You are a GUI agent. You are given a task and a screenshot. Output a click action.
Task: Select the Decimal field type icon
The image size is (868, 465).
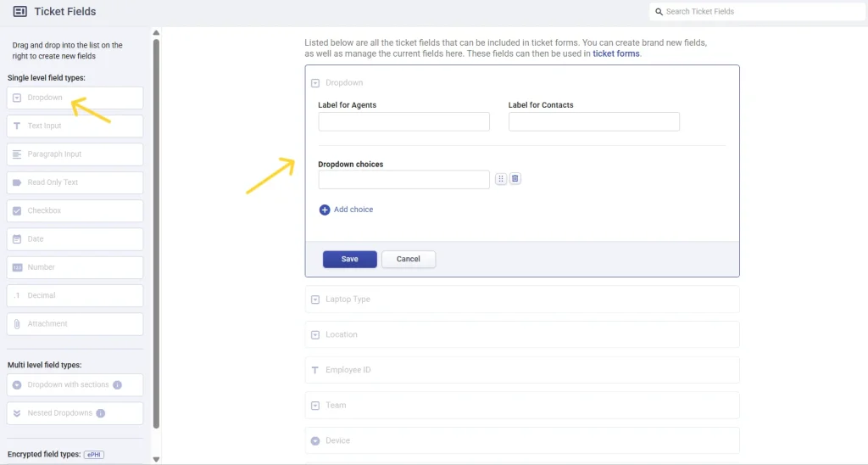click(x=17, y=295)
